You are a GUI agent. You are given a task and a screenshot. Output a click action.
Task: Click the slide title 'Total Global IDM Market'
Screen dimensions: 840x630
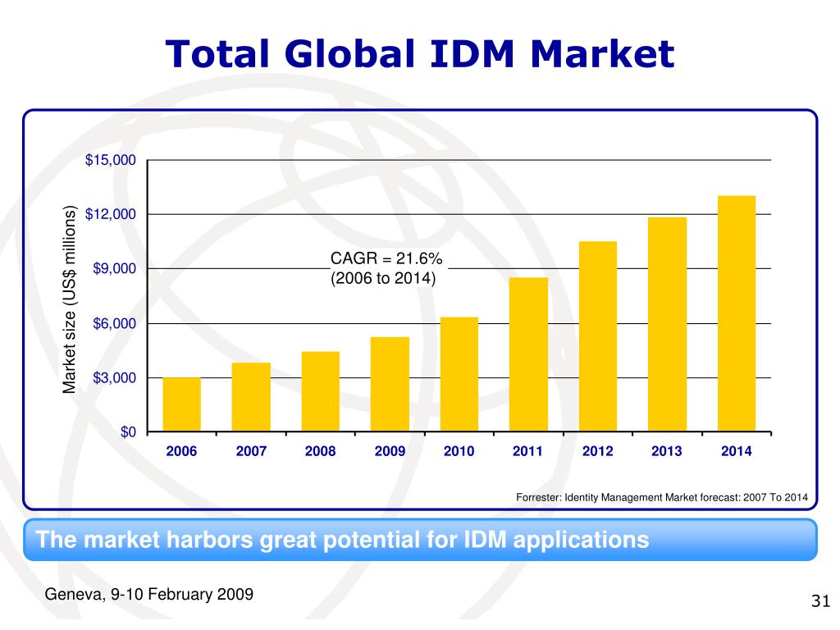pyautogui.click(x=419, y=54)
